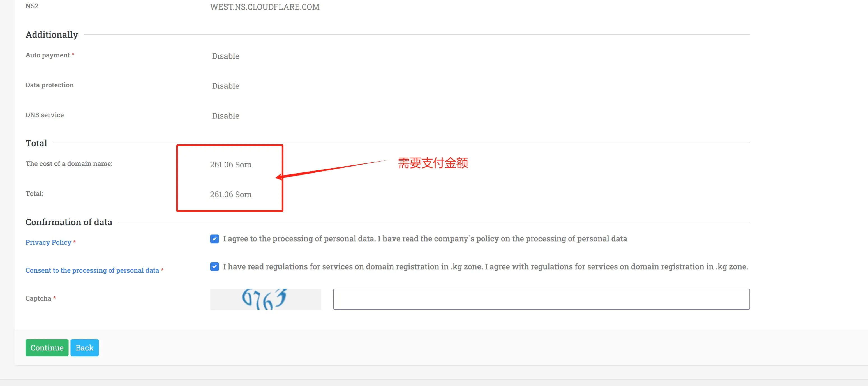This screenshot has height=386, width=868.
Task: Select the WEST.NS.CLOUDFLARE.COM nameserver value
Action: (265, 7)
